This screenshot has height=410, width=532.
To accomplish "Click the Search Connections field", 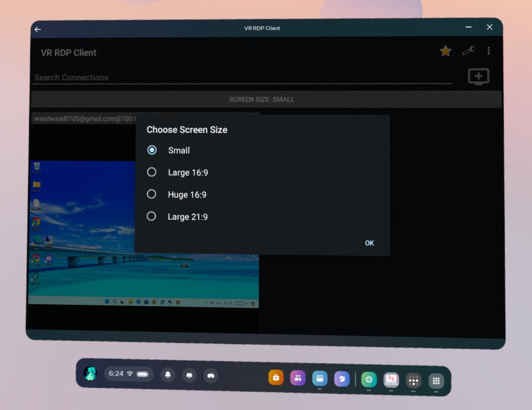I will pyautogui.click(x=242, y=78).
